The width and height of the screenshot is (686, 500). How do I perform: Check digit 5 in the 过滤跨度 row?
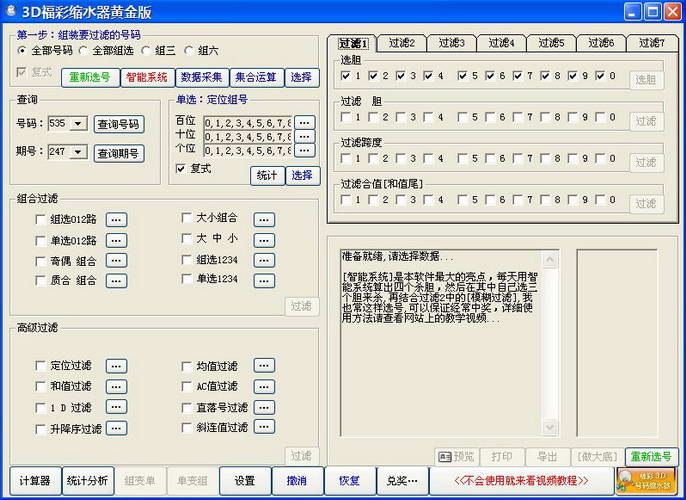coord(462,158)
